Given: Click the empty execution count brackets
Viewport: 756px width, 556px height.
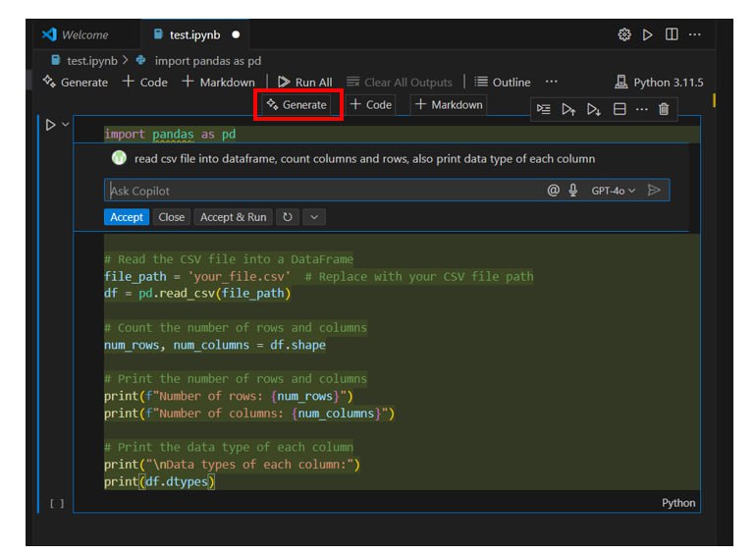Looking at the screenshot, I should (57, 503).
